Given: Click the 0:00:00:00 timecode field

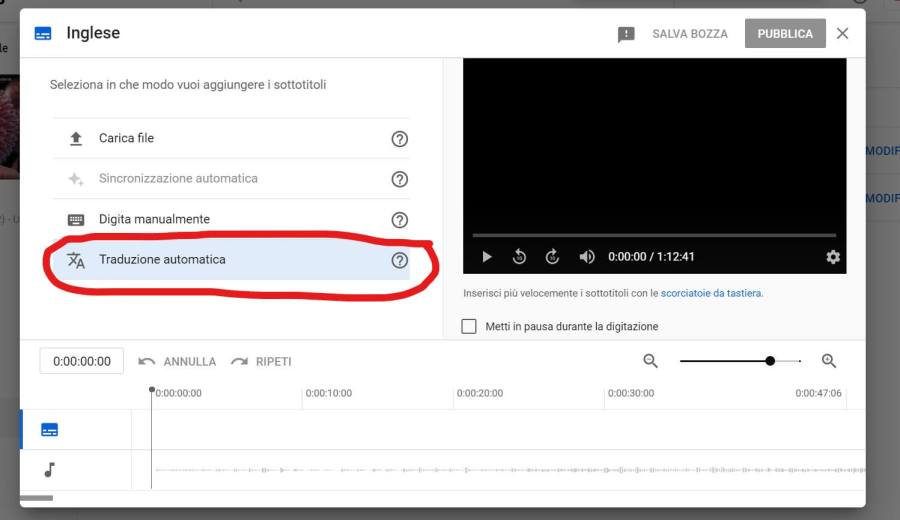Looking at the screenshot, I should [x=82, y=361].
